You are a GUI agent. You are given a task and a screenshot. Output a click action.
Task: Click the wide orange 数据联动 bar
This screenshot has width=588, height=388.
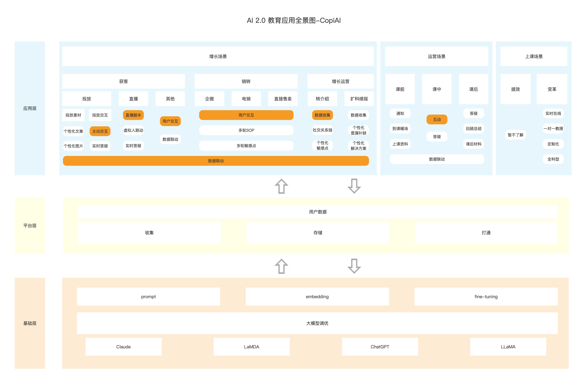click(216, 161)
